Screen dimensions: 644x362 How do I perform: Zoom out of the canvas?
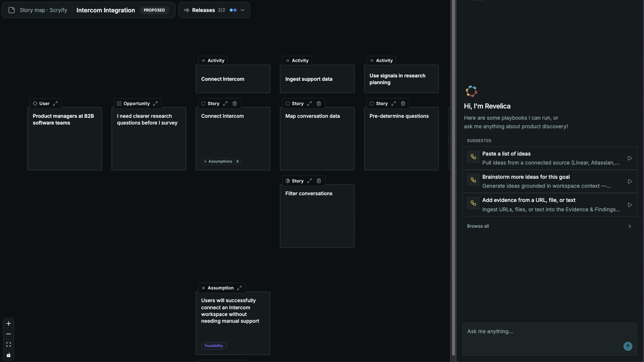[9, 334]
